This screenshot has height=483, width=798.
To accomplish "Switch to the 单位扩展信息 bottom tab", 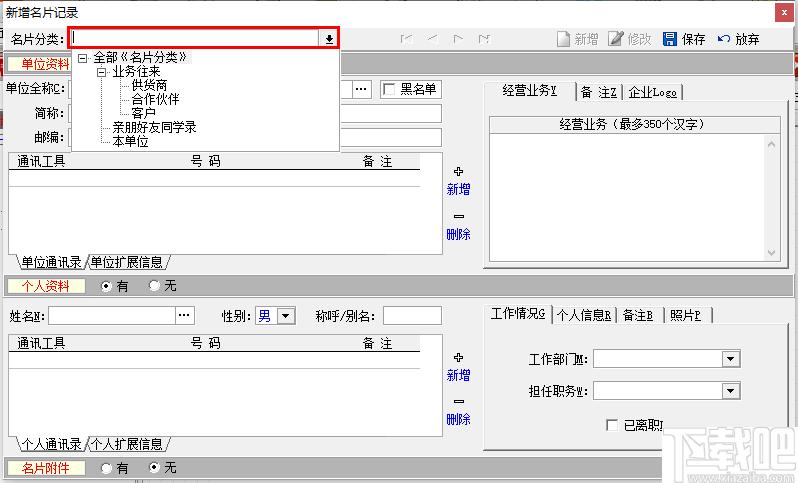I will click(x=127, y=262).
